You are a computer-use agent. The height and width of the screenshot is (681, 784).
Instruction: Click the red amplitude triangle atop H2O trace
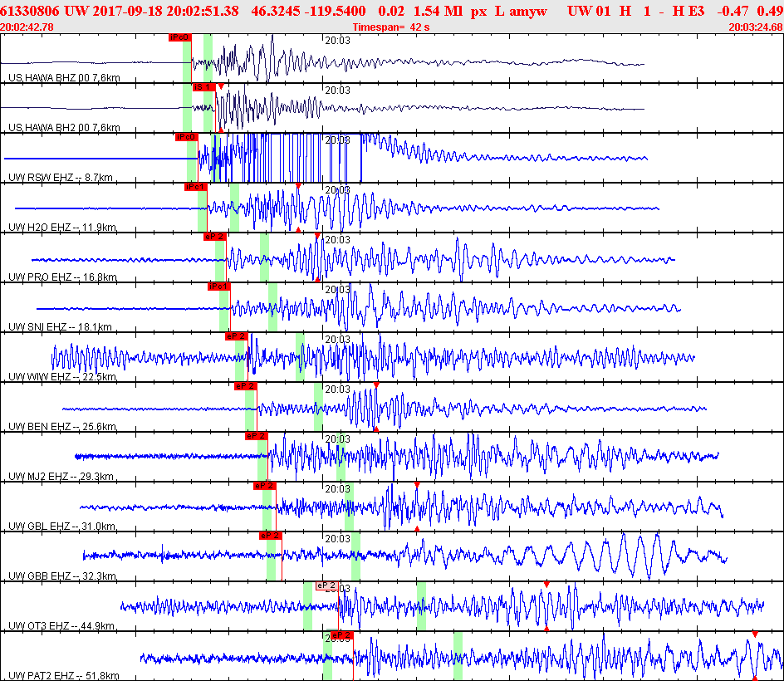pos(298,186)
